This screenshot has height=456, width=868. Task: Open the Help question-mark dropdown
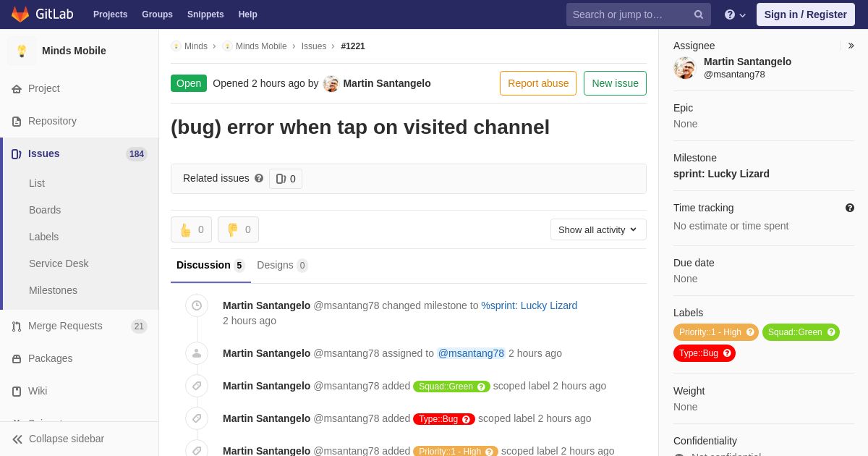(735, 14)
